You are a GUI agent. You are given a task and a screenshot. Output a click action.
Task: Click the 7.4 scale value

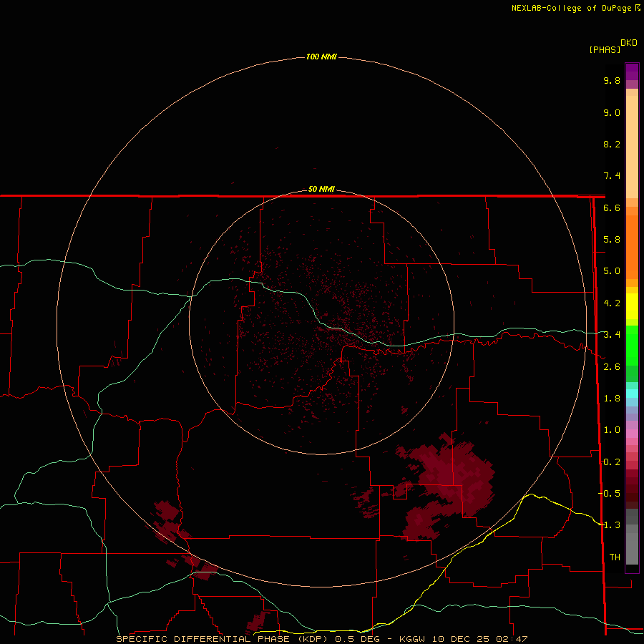612,176
